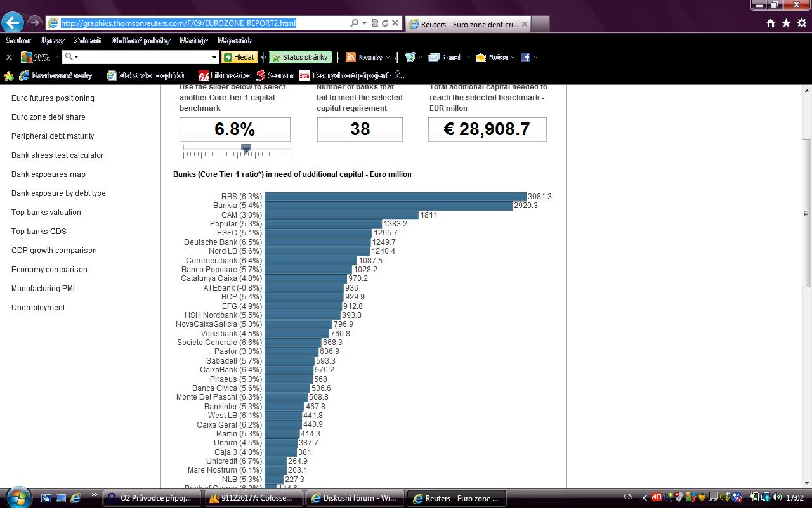
Task: Show hidden system tray icons arrow
Action: tap(645, 498)
